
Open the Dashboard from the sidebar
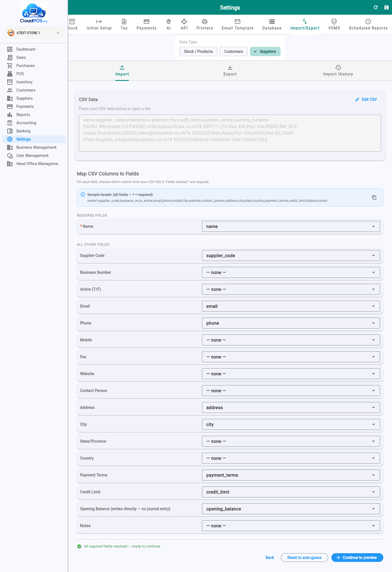click(x=34, y=49)
